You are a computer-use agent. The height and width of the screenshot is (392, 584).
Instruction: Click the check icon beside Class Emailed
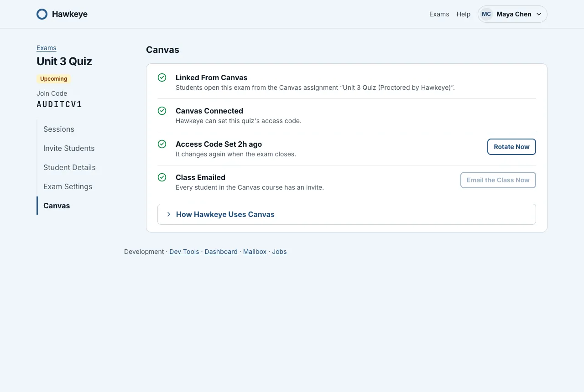click(x=162, y=177)
